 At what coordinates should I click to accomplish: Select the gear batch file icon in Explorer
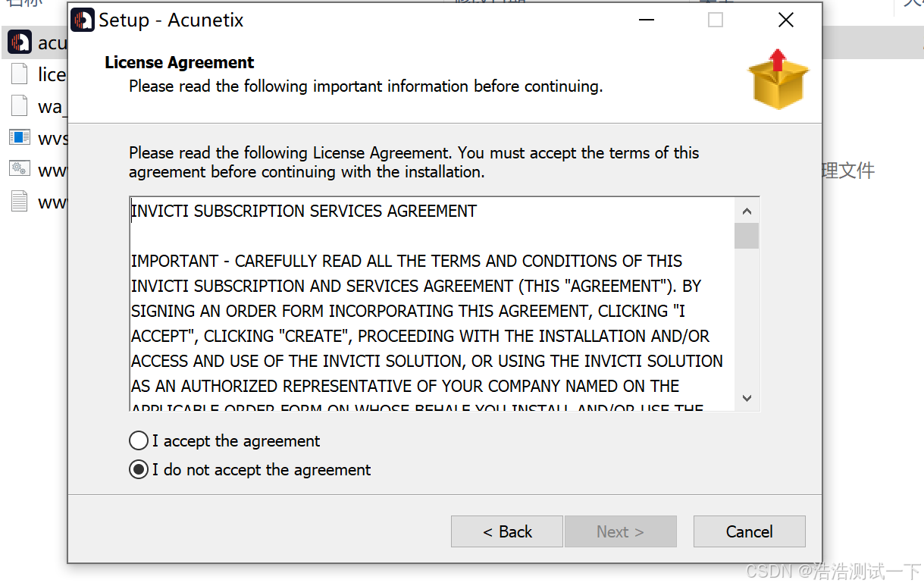pyautogui.click(x=20, y=169)
